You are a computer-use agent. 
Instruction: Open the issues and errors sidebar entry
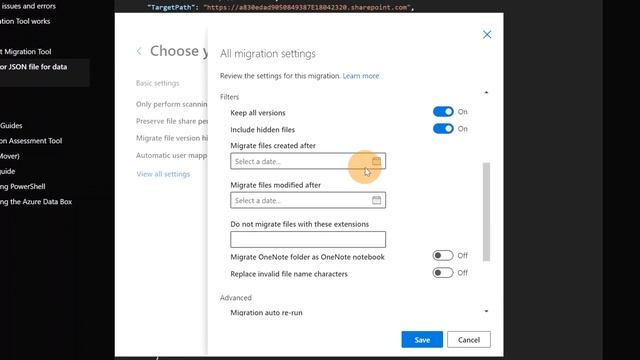28,6
